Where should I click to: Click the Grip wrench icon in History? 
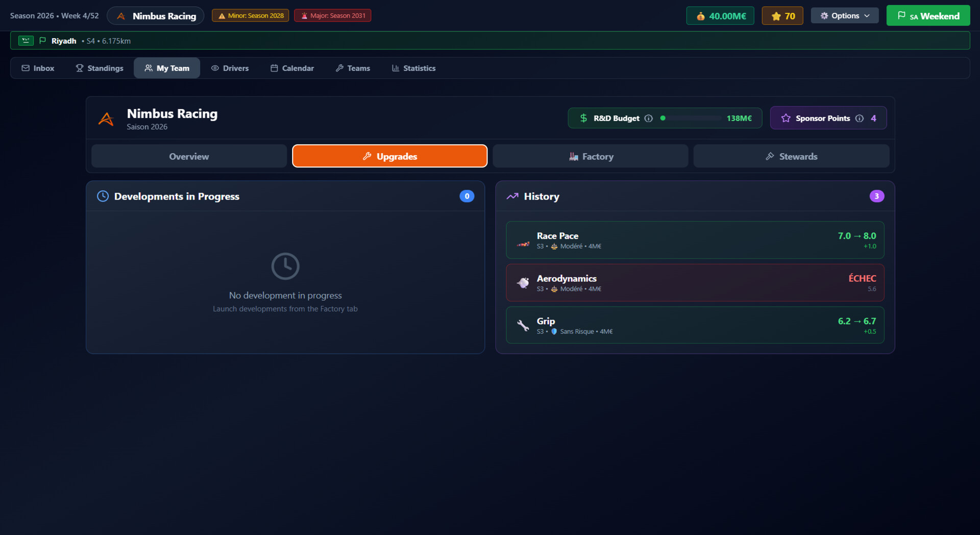point(523,325)
